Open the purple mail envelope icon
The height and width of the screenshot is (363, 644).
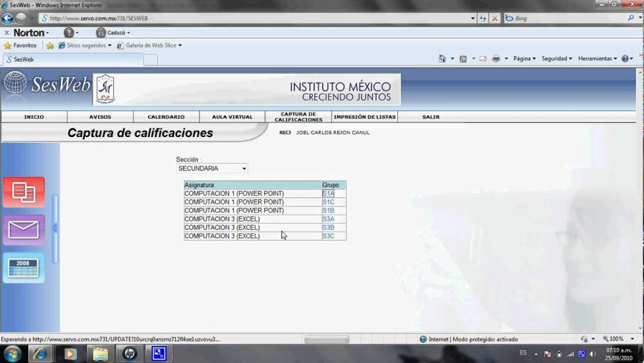click(24, 230)
